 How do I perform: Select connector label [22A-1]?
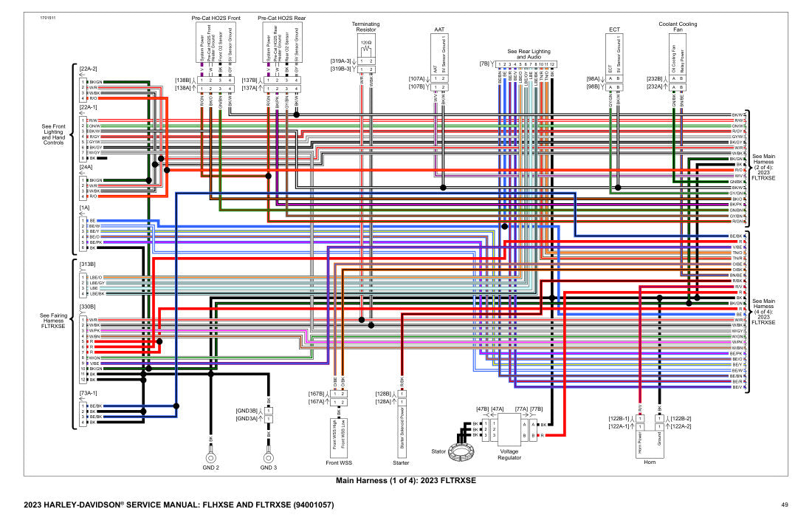[x=88, y=107]
